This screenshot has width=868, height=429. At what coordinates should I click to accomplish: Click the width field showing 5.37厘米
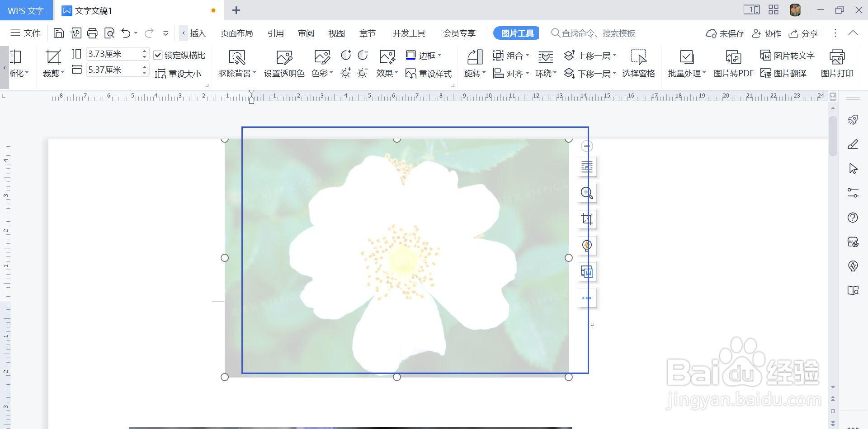[x=113, y=70]
